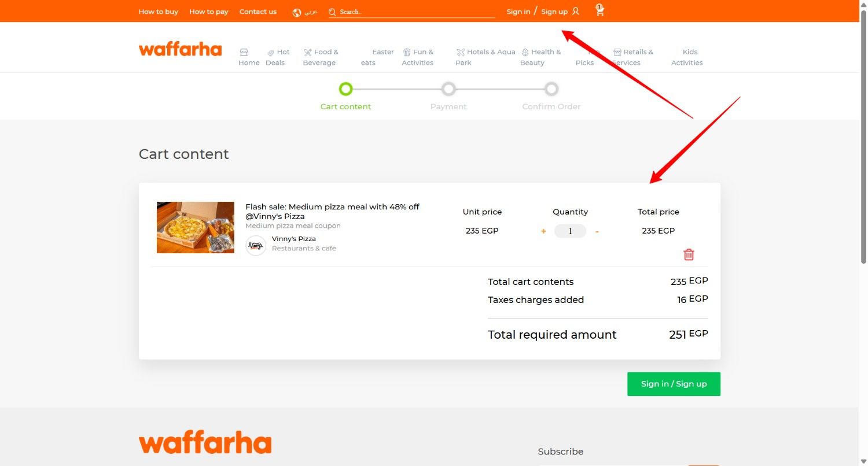
Task: Click the Taxes charges added label
Action: point(536,299)
